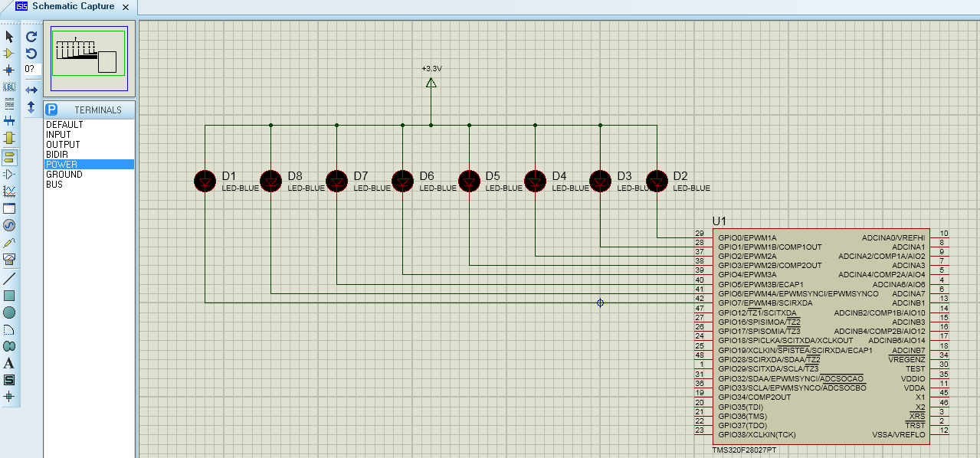Image resolution: width=980 pixels, height=458 pixels.
Task: Select INPUT in the terminals list
Action: coord(58,135)
